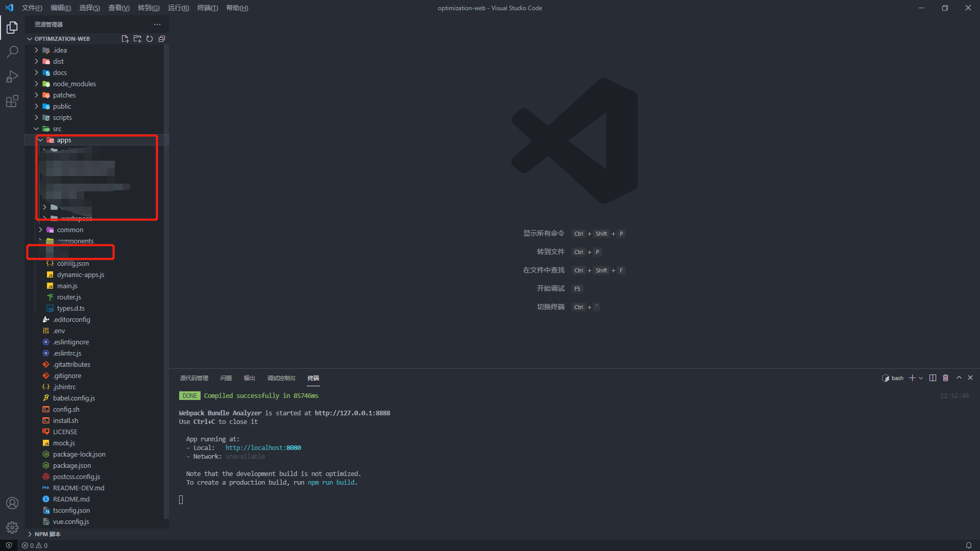Open the 终端(T) menu
The height and width of the screenshot is (551, 980).
(207, 8)
